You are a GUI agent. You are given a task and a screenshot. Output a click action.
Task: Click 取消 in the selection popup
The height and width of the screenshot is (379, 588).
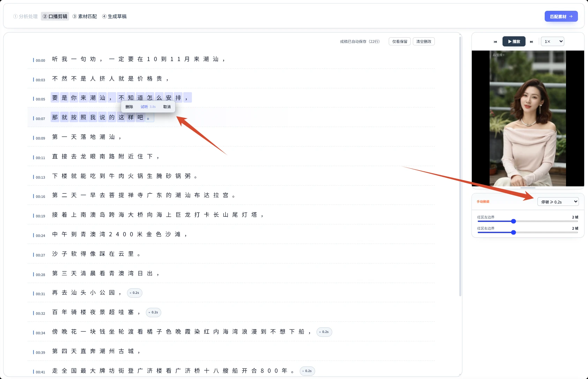pos(167,107)
